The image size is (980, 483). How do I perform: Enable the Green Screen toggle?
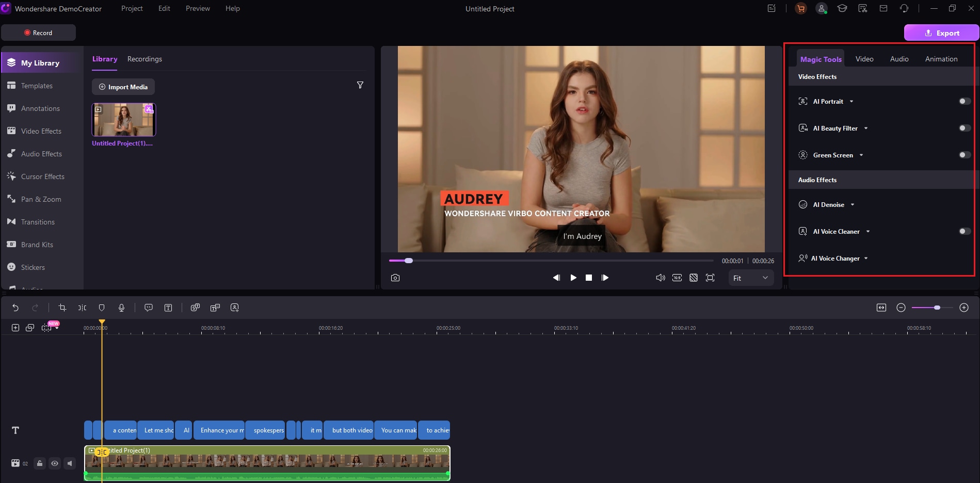965,155
